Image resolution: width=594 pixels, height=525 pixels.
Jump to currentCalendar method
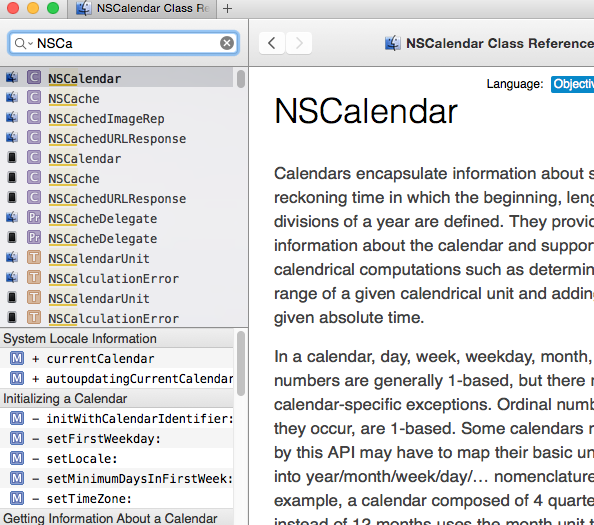[x=117, y=358]
